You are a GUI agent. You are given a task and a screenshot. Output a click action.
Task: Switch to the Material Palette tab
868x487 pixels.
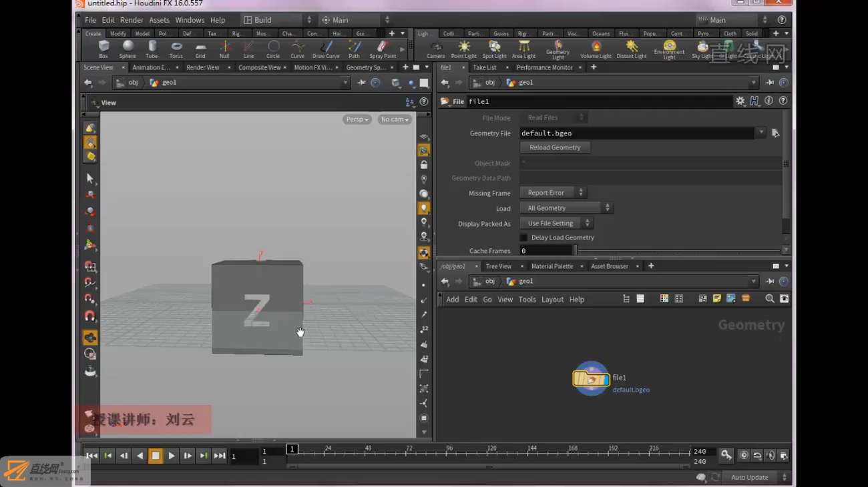coord(552,266)
